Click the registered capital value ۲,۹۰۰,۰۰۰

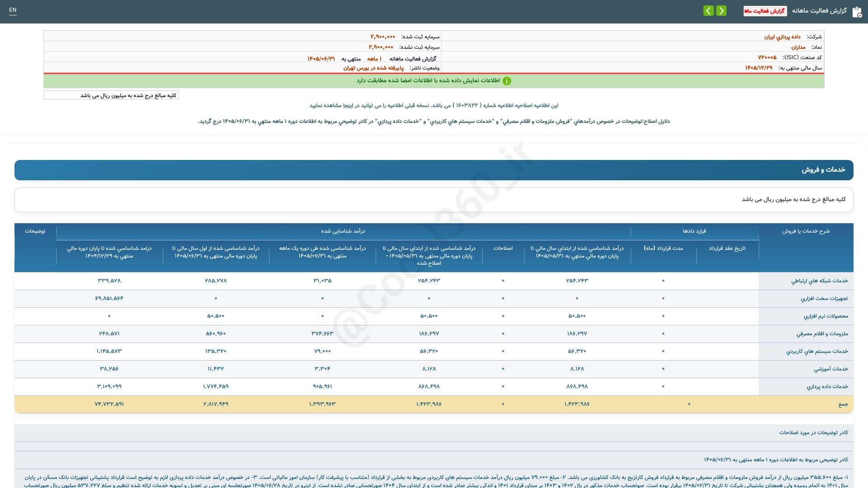(x=383, y=37)
